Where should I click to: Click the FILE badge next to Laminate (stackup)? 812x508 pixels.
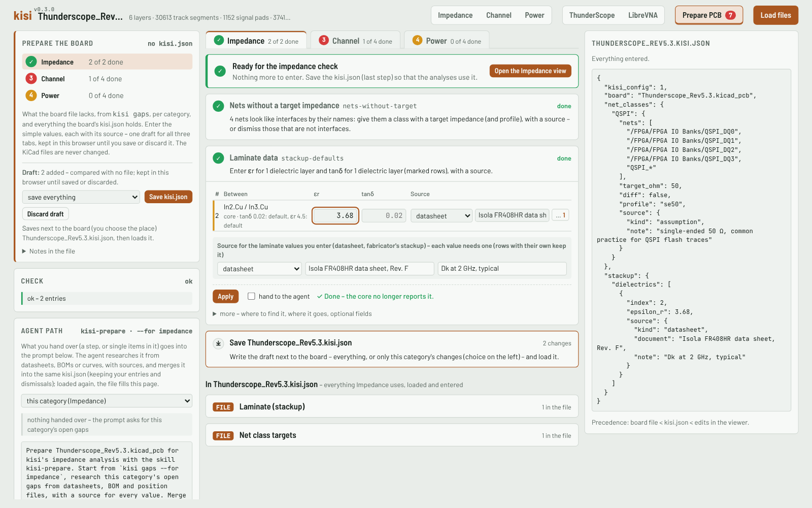[223, 407]
